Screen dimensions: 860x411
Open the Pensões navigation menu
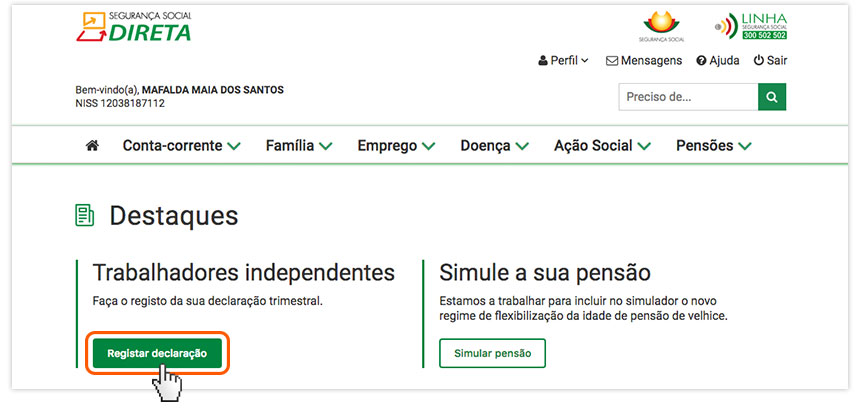point(714,146)
